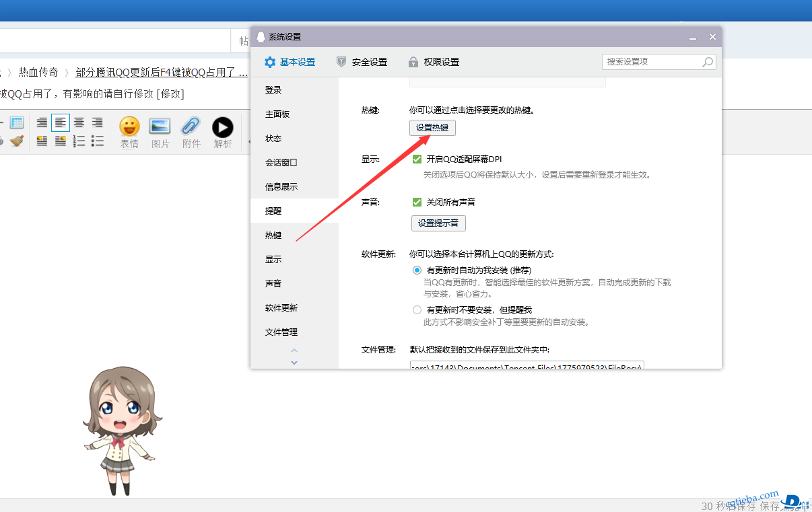Select the left-align text icon
Screen dimensions: 812x512
coord(61,123)
